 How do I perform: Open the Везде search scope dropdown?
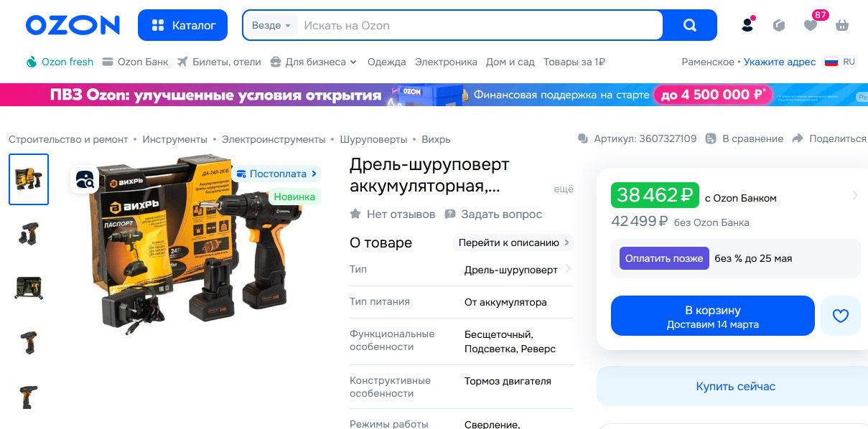pos(271,25)
